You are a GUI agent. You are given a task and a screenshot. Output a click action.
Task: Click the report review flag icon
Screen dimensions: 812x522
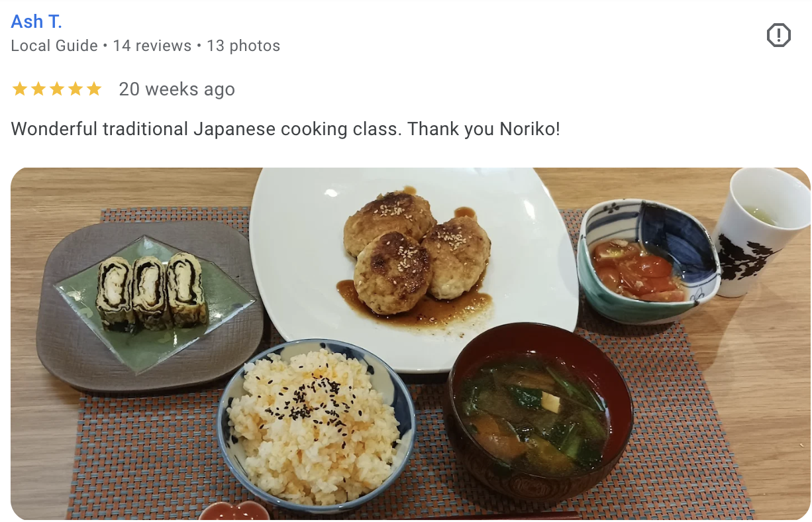pos(778,35)
